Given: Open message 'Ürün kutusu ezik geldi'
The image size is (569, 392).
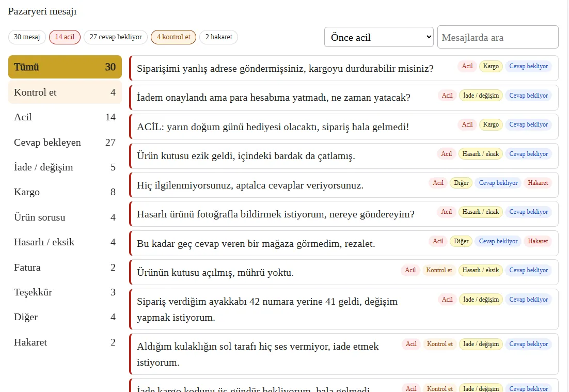Looking at the screenshot, I should click(344, 155).
